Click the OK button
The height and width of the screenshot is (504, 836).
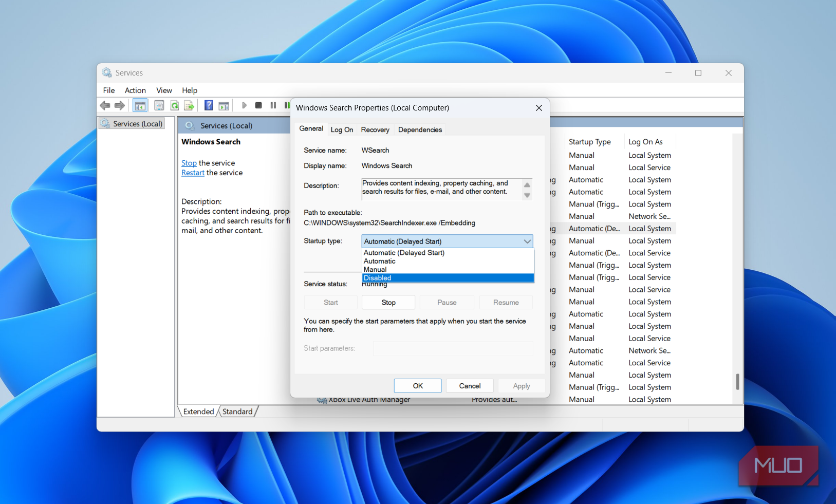418,386
